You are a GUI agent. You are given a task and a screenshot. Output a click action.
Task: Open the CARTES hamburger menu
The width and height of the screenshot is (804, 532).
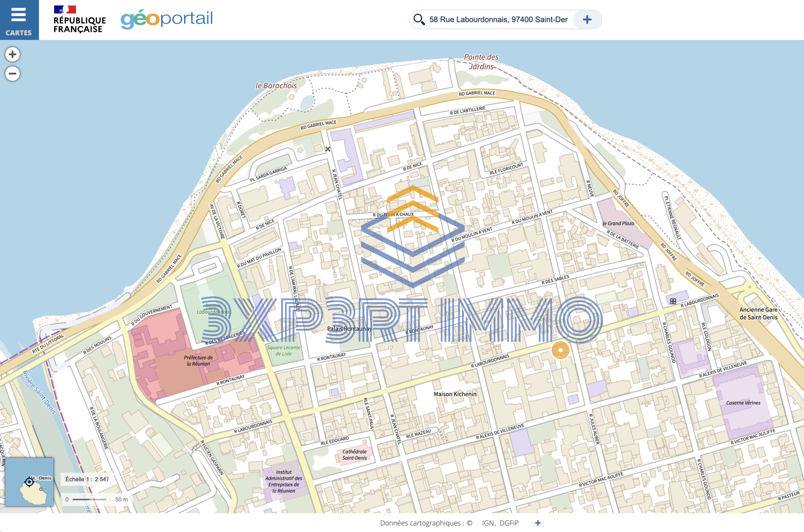pos(19,20)
